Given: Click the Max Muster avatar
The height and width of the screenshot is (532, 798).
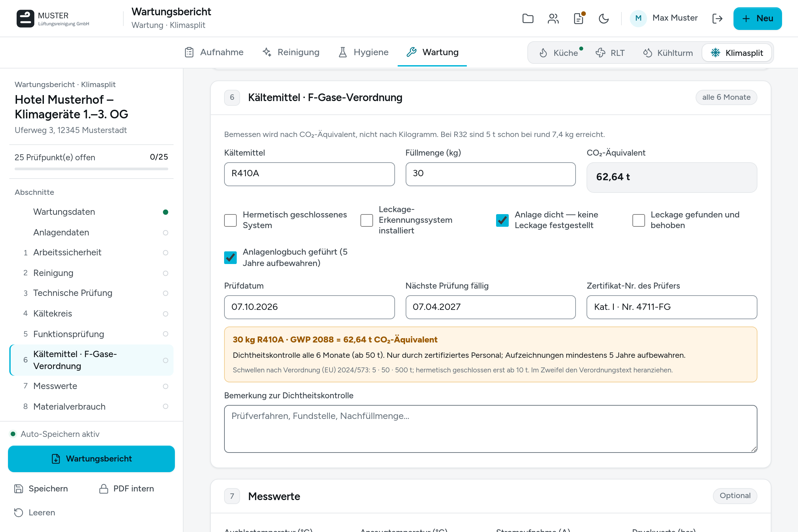Looking at the screenshot, I should [x=638, y=18].
